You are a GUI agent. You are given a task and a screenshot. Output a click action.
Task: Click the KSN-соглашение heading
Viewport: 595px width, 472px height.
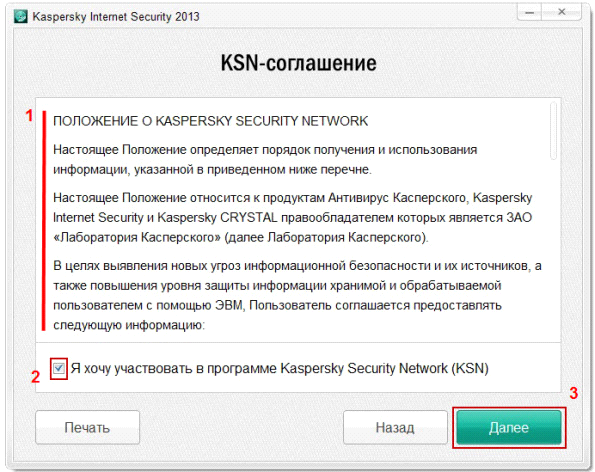[299, 63]
